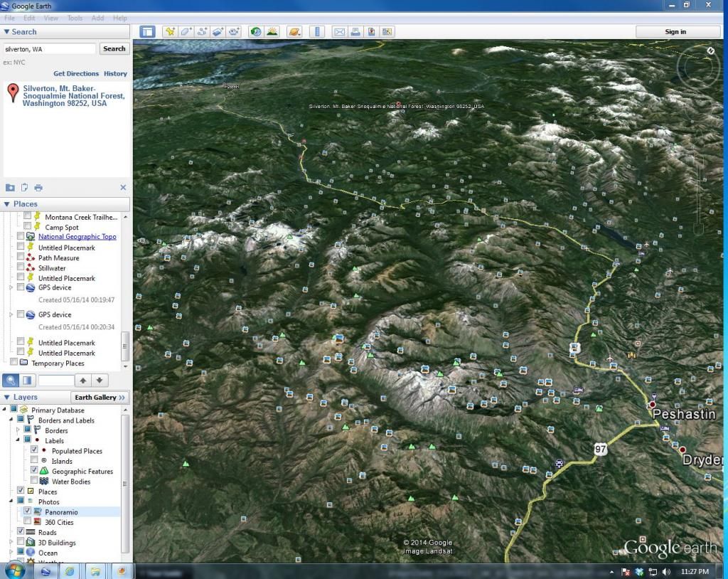Enable the Water Bodies layer checkbox
The width and height of the screenshot is (728, 579).
pyautogui.click(x=34, y=481)
